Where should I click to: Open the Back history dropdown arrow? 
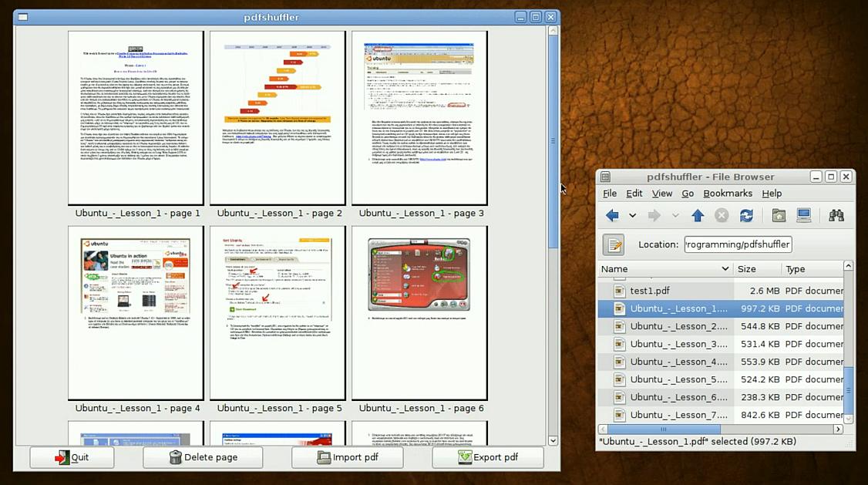click(x=632, y=215)
